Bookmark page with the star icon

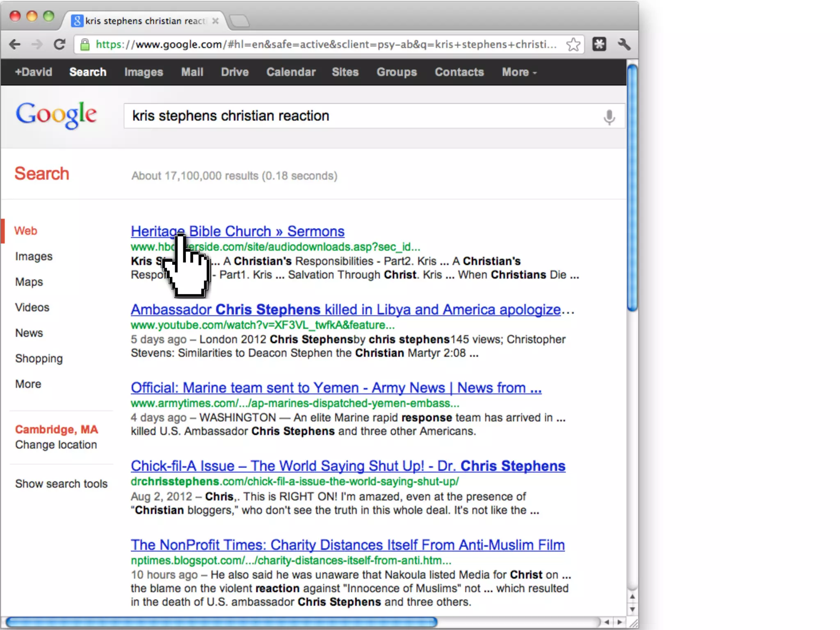tap(573, 44)
